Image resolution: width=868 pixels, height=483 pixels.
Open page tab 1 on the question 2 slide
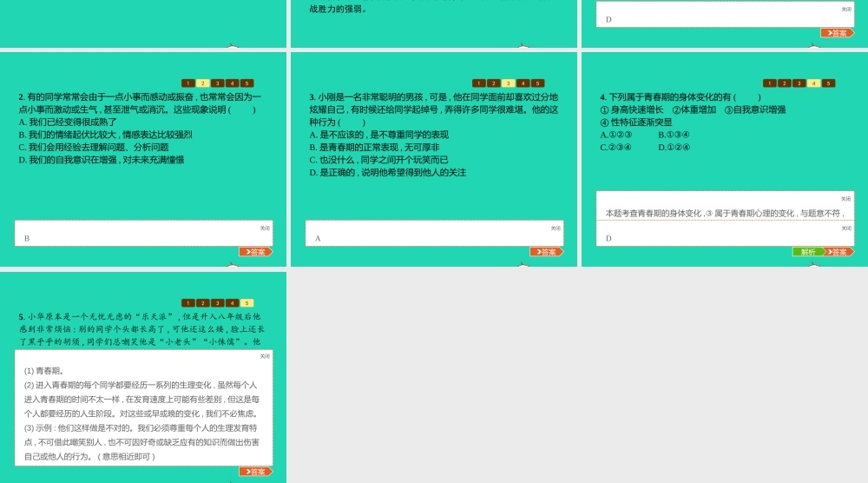click(x=188, y=83)
